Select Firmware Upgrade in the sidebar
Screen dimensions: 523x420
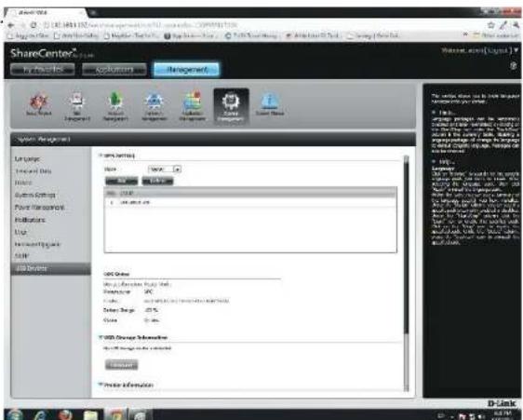(x=37, y=244)
